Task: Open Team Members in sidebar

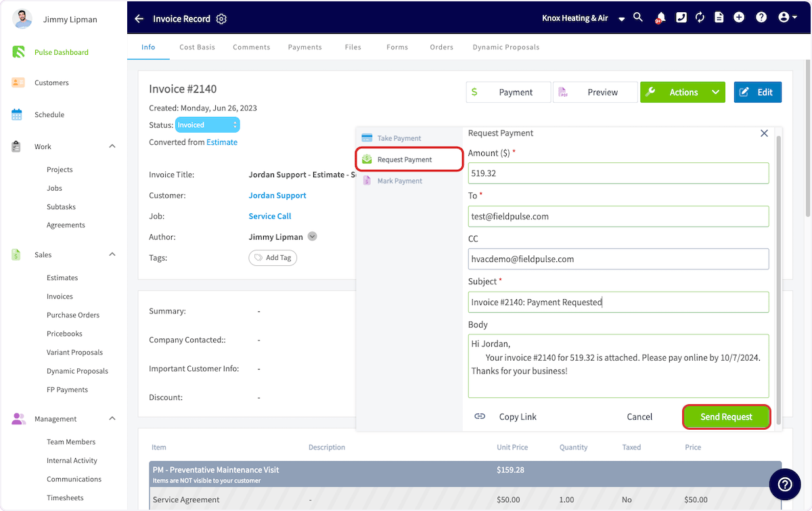Action: click(x=71, y=442)
